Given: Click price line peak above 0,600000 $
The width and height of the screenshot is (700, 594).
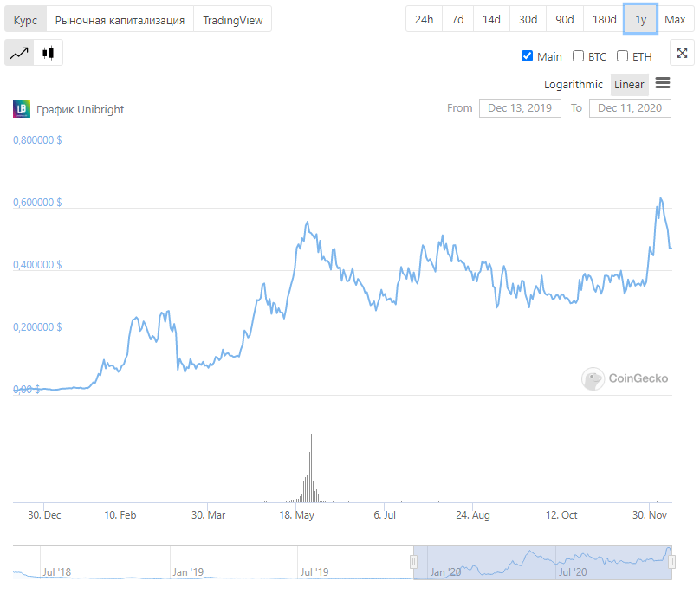Looking at the screenshot, I should coord(661,198).
